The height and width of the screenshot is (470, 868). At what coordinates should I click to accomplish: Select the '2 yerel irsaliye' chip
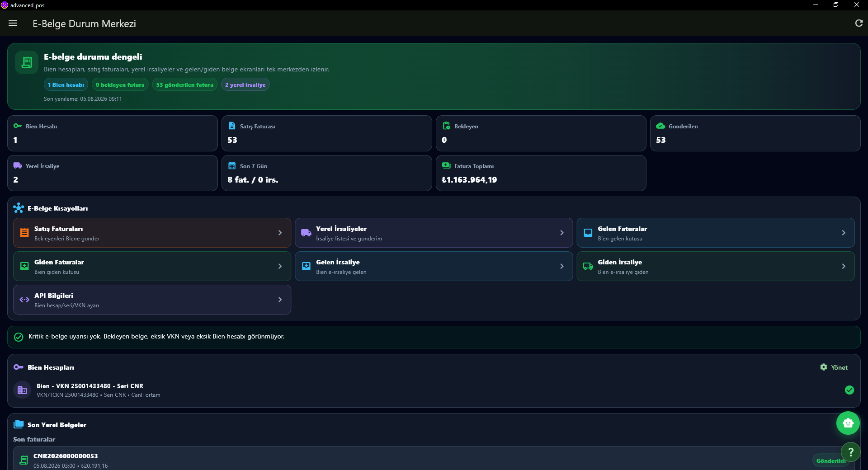245,85
